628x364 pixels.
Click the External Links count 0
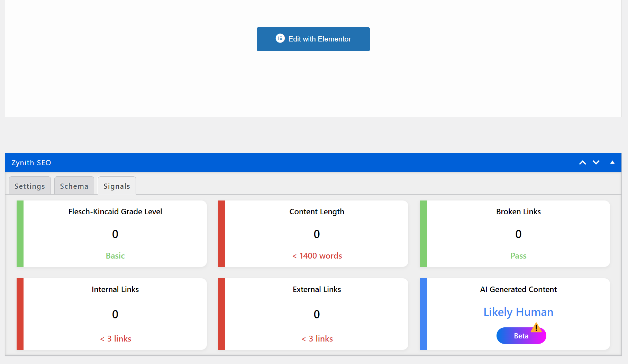click(317, 314)
